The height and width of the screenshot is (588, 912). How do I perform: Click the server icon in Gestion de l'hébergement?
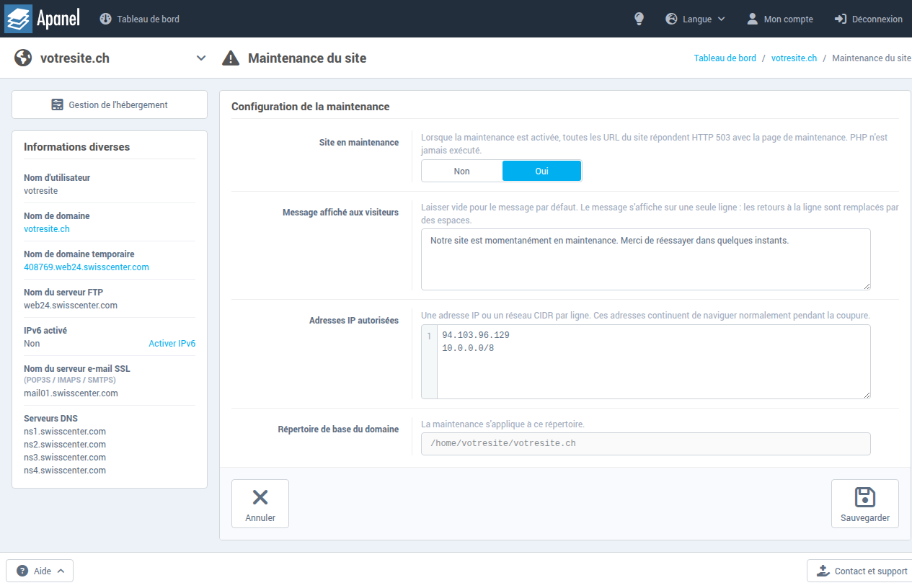pyautogui.click(x=58, y=104)
